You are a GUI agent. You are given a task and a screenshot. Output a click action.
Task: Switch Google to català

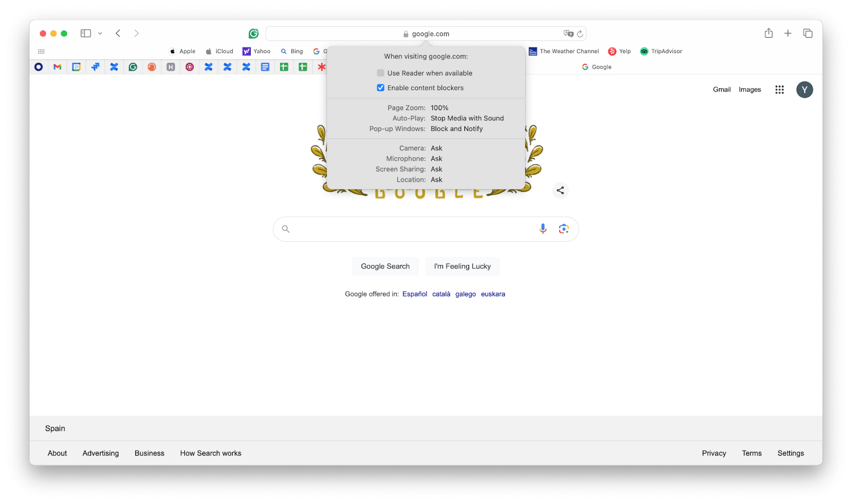pos(441,294)
